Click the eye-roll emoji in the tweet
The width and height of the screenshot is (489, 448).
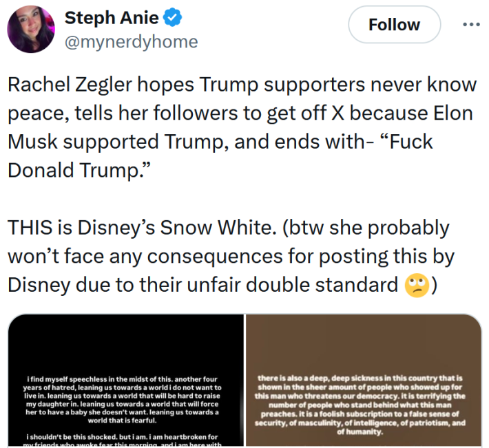pos(415,284)
